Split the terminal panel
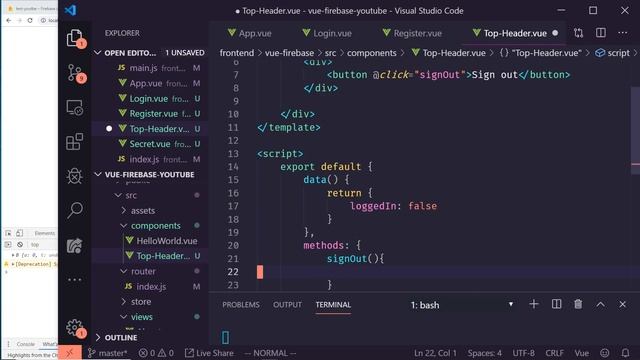640x360 pixels. click(556, 304)
